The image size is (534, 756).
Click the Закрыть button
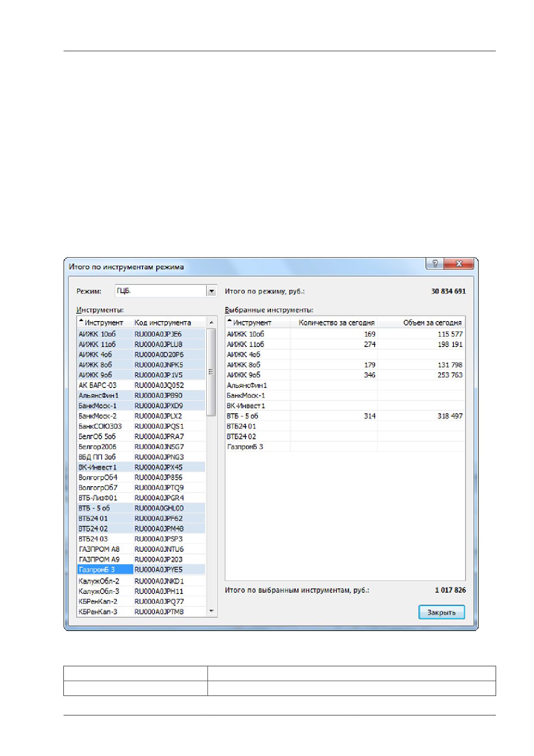pos(441,612)
